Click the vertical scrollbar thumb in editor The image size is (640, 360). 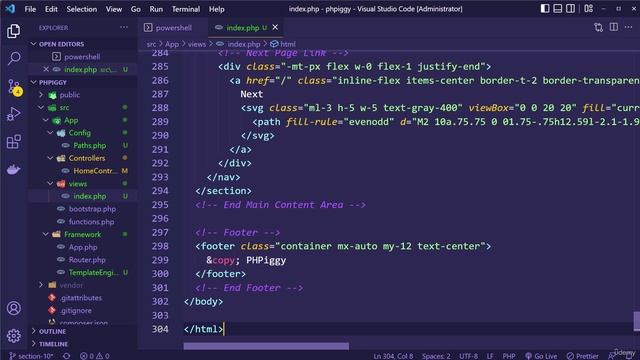click(x=636, y=321)
